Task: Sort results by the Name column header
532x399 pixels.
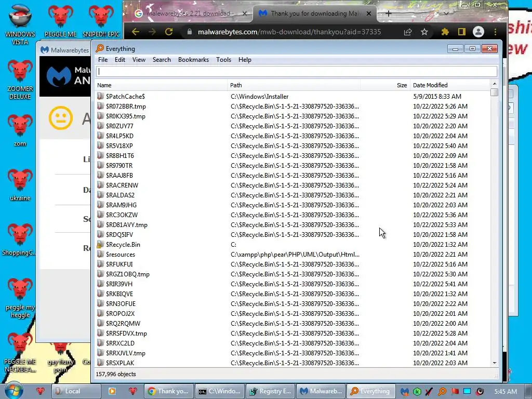Action: (x=161, y=85)
